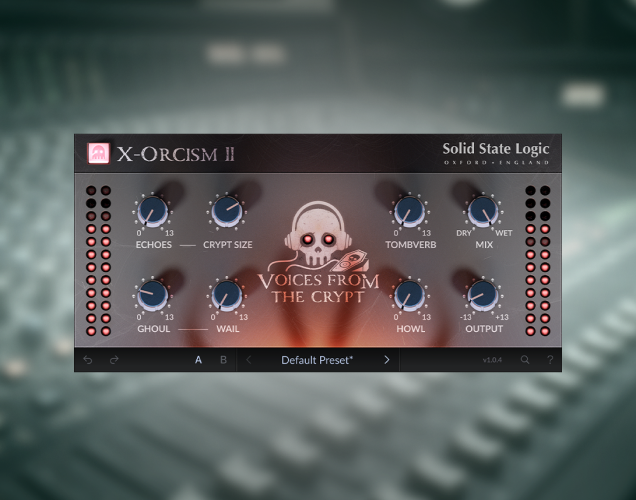Click the HOWL label

(x=410, y=328)
